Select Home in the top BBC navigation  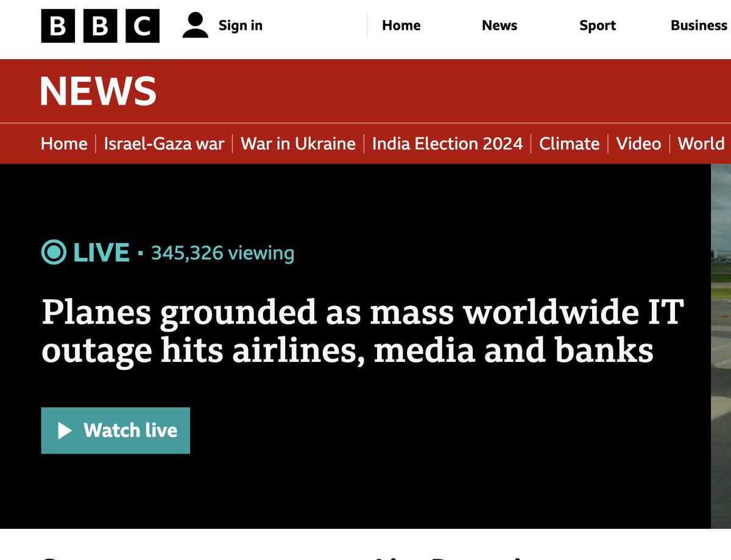click(401, 26)
